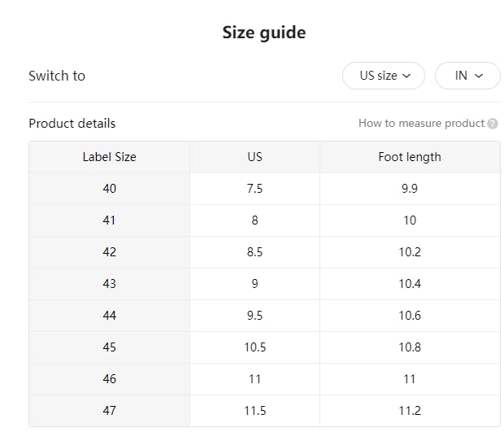Click the foot length 11.2 cell

pos(410,411)
